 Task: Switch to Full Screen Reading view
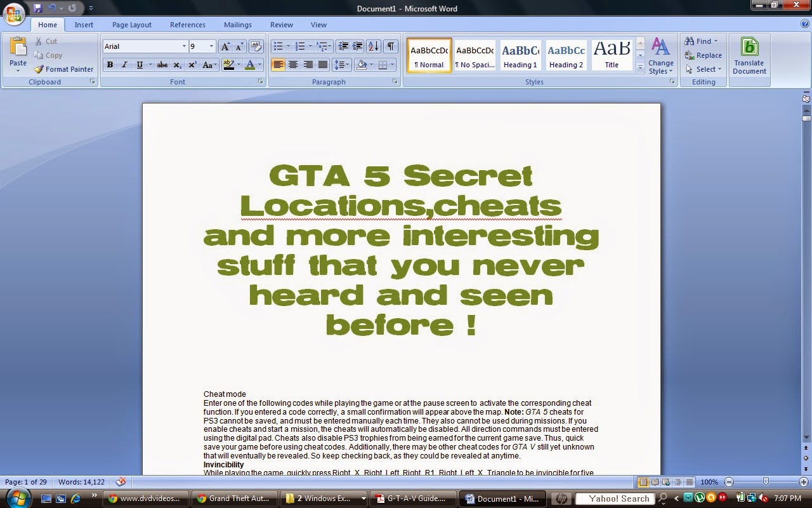655,483
